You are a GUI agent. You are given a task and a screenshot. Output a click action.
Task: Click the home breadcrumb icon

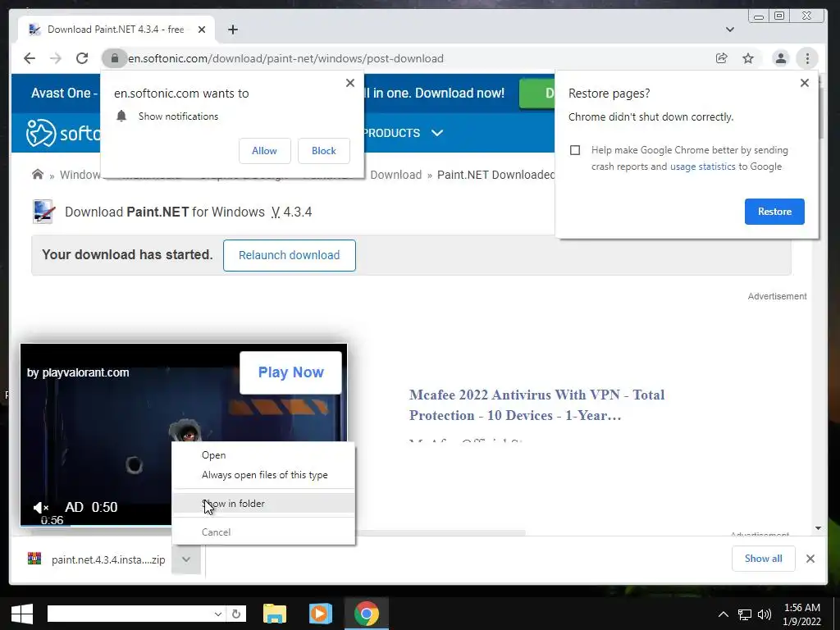pyautogui.click(x=38, y=174)
